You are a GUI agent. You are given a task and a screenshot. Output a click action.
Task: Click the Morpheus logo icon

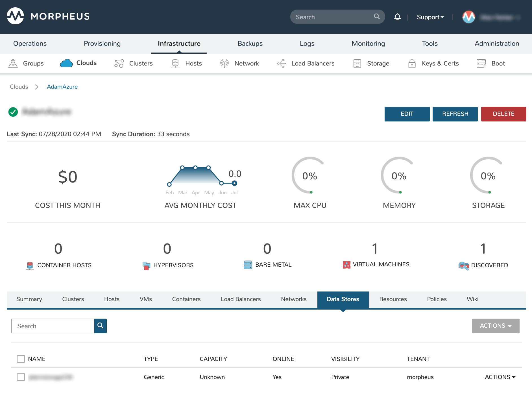point(15,16)
